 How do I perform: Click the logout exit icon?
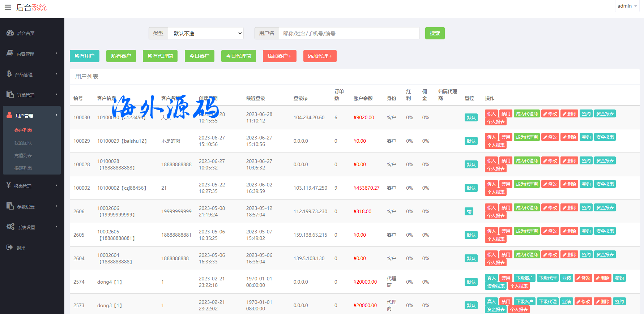[10, 248]
